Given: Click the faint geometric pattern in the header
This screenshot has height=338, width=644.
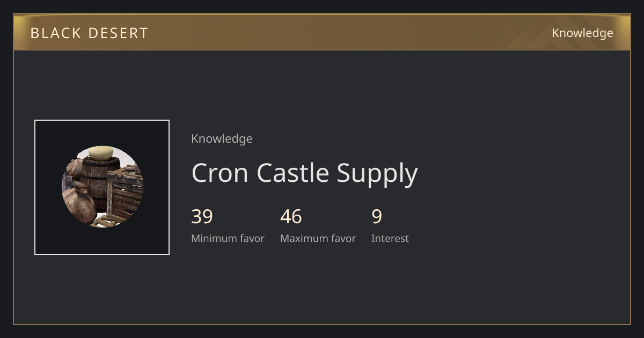Looking at the screenshot, I should pyautogui.click(x=537, y=33).
